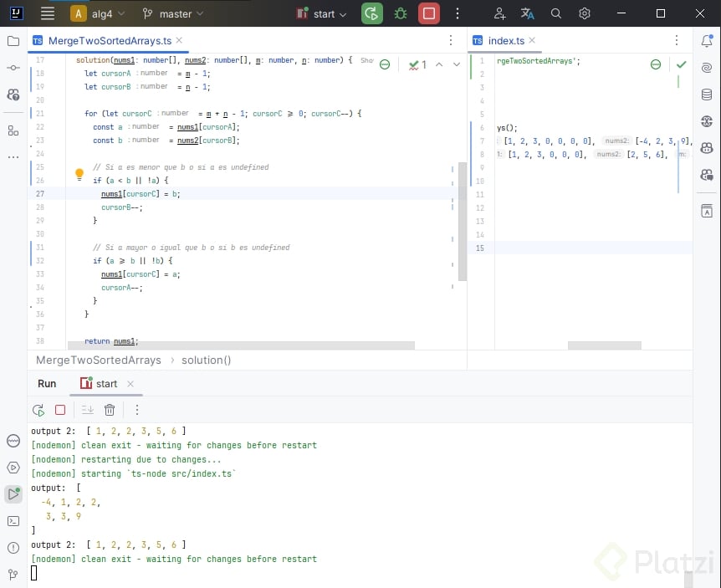Click MergeTwoSortedArrays in the breadcrumb
Viewport: 721px width, 588px height.
click(98, 360)
